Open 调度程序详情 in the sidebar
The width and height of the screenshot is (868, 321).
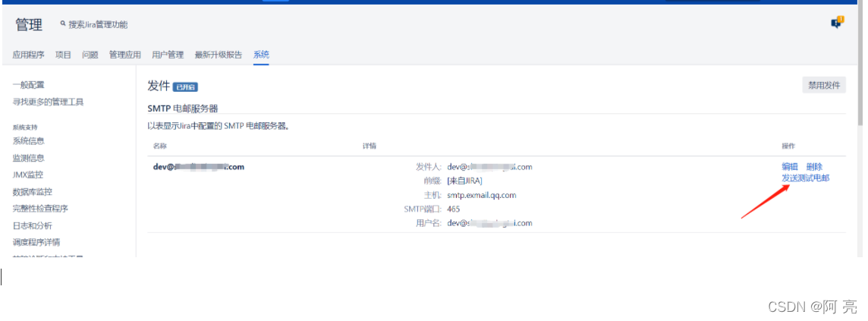[36, 242]
